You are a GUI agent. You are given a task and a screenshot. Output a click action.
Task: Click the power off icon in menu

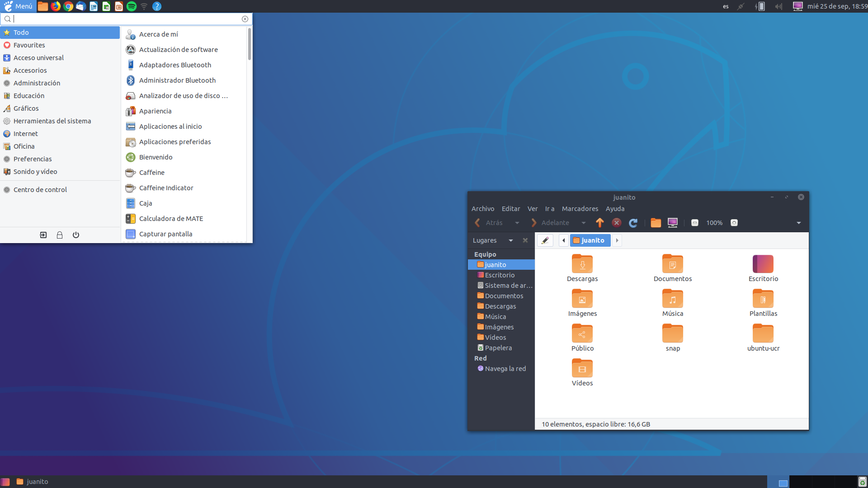pyautogui.click(x=76, y=235)
